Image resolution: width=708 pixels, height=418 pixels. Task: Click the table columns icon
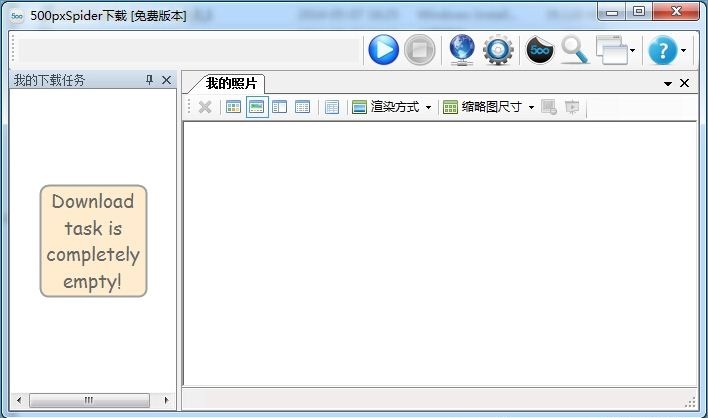[332, 107]
